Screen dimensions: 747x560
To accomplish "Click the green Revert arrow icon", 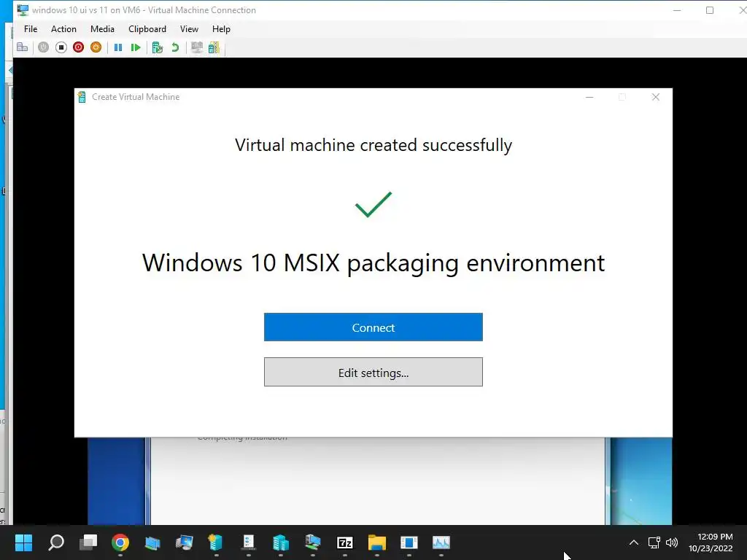I will [175, 47].
